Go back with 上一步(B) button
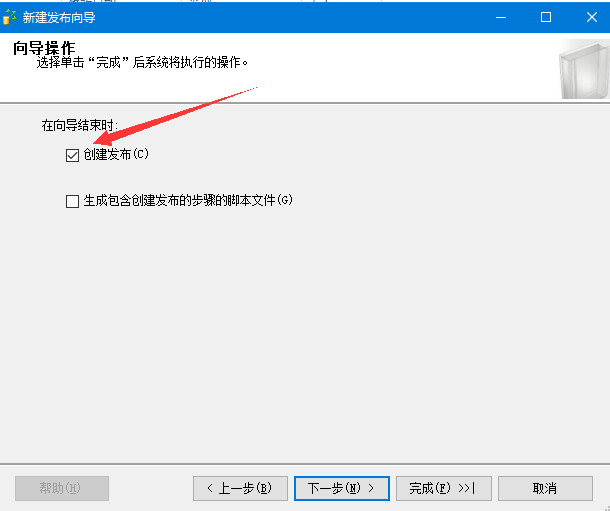 click(240, 488)
